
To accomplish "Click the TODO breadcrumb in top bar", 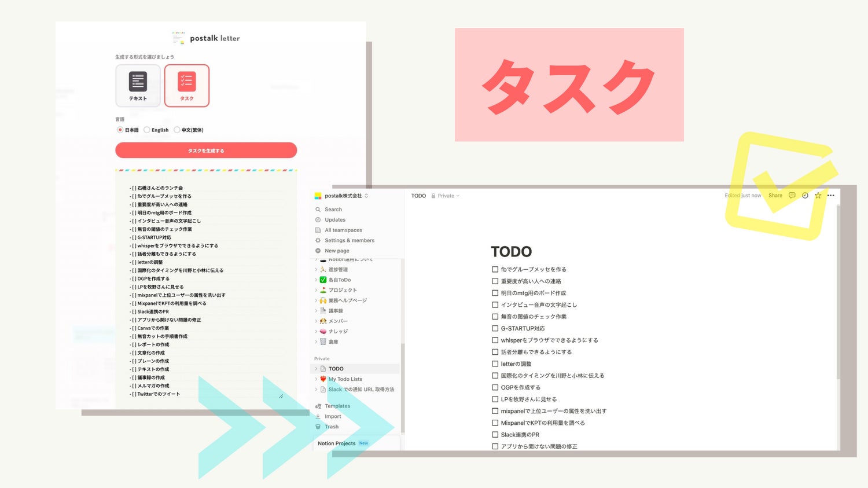I will [x=418, y=196].
